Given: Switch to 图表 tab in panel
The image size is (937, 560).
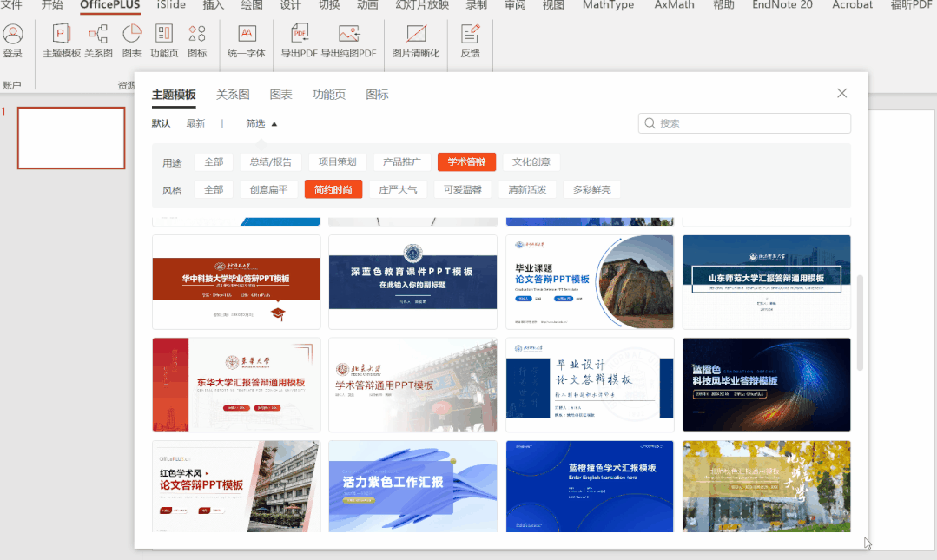Looking at the screenshot, I should tap(280, 95).
